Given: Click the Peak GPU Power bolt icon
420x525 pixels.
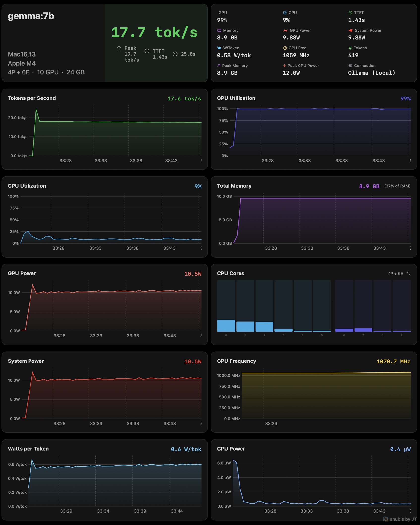Looking at the screenshot, I should pyautogui.click(x=284, y=66).
